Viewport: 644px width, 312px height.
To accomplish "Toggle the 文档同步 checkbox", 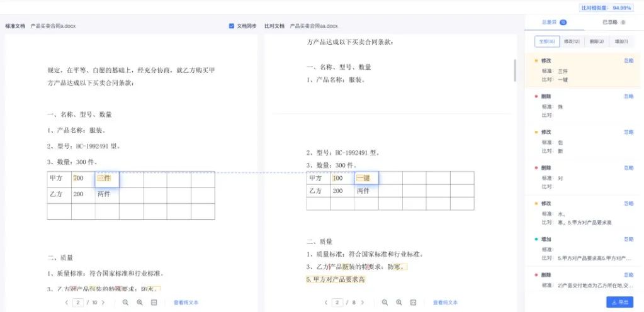I will click(232, 26).
